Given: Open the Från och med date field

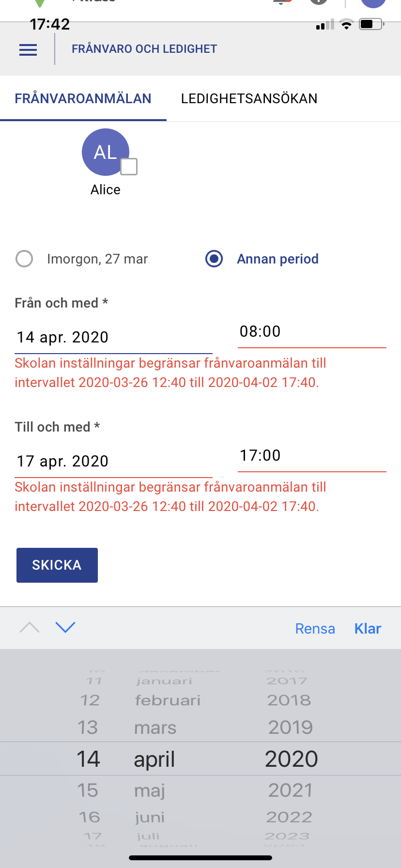Looking at the screenshot, I should pos(113,337).
